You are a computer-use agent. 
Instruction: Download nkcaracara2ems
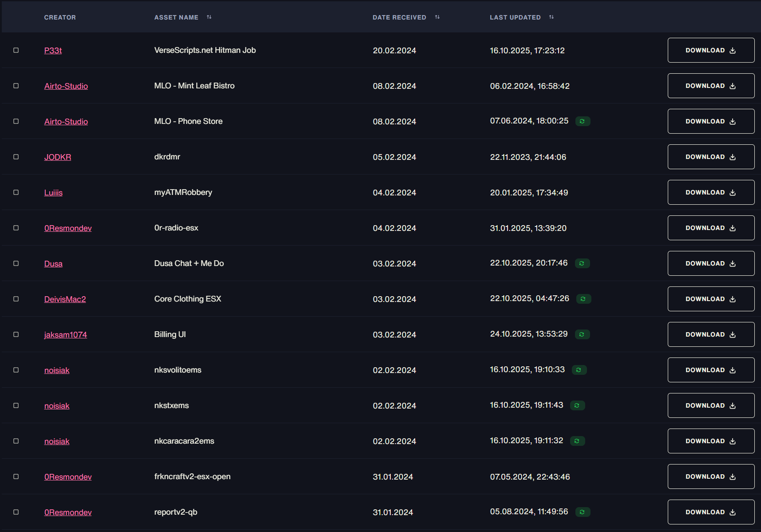711,441
